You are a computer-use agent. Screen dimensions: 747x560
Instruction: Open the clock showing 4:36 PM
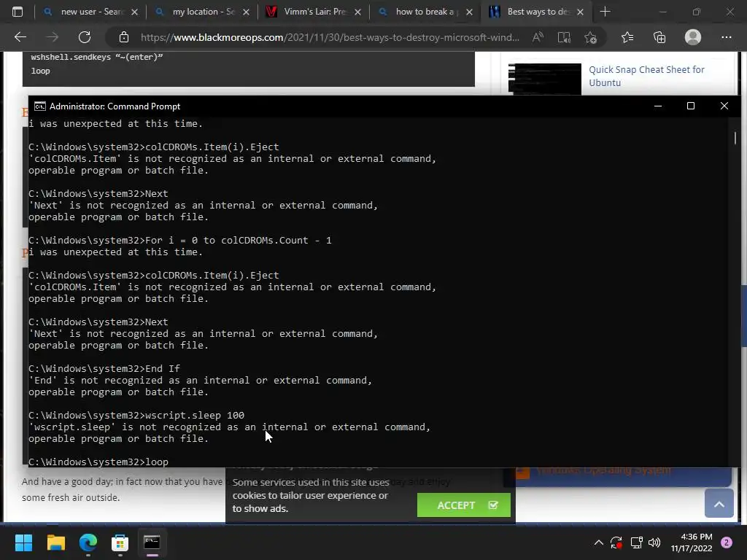pos(692,542)
